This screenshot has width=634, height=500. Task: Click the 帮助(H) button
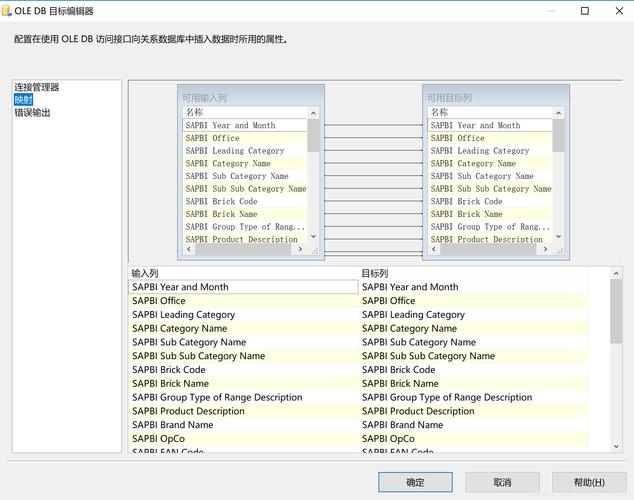589,482
